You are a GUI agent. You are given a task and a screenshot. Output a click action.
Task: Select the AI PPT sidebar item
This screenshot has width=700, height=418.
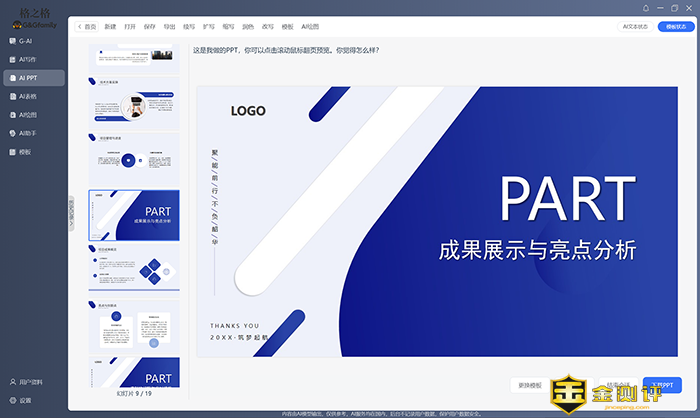28,77
